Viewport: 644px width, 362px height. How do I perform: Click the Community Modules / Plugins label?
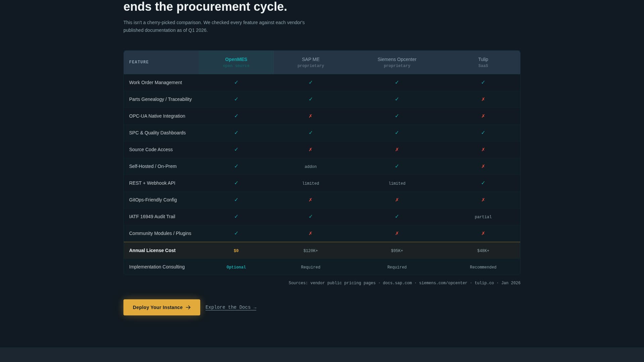160,233
